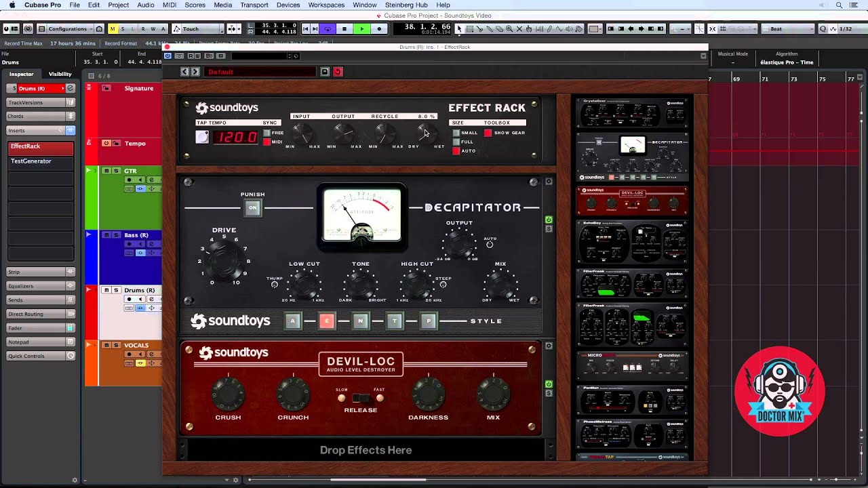The image size is (868, 488).
Task: Toggle the plugin bypass power button
Action: pyautogui.click(x=167, y=56)
